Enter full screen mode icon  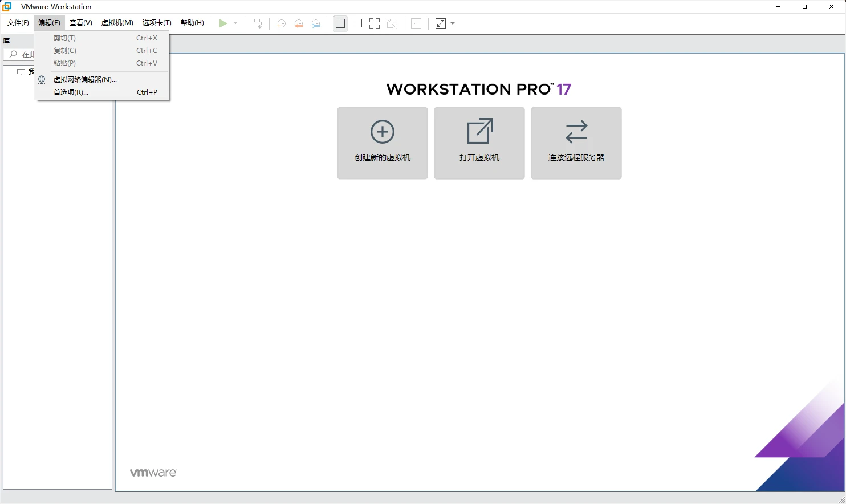(375, 23)
